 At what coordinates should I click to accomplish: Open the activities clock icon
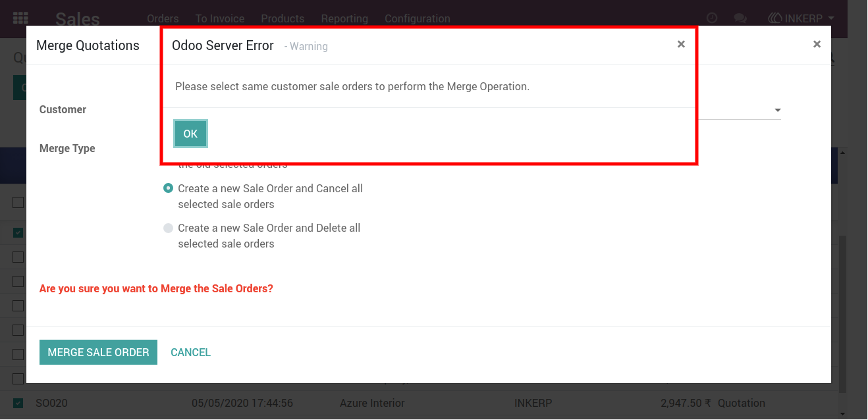click(711, 18)
